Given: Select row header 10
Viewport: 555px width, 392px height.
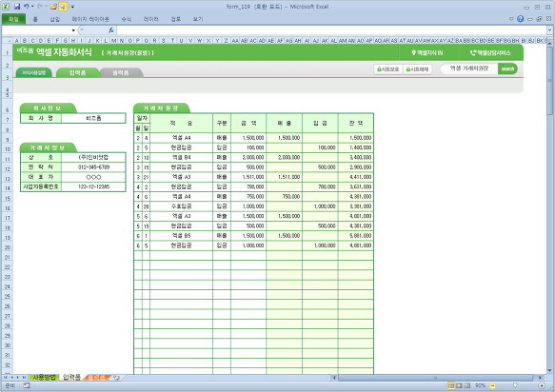Looking at the screenshot, I should click(7, 149).
